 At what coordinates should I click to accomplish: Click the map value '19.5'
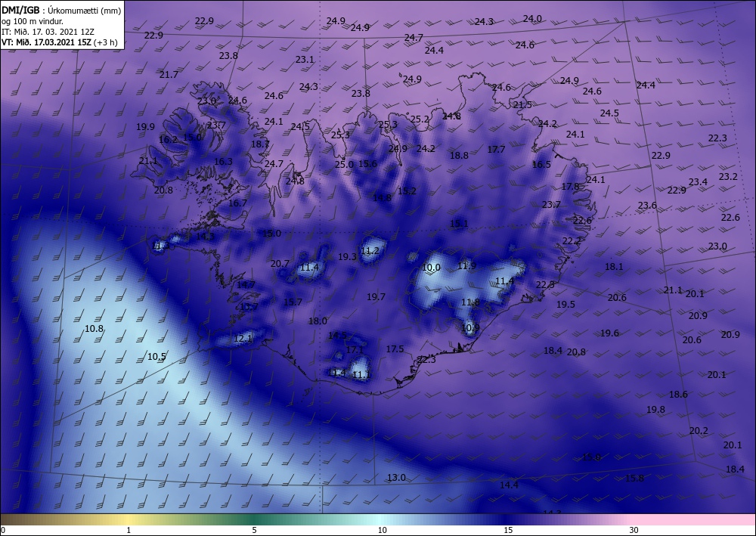[x=565, y=304]
